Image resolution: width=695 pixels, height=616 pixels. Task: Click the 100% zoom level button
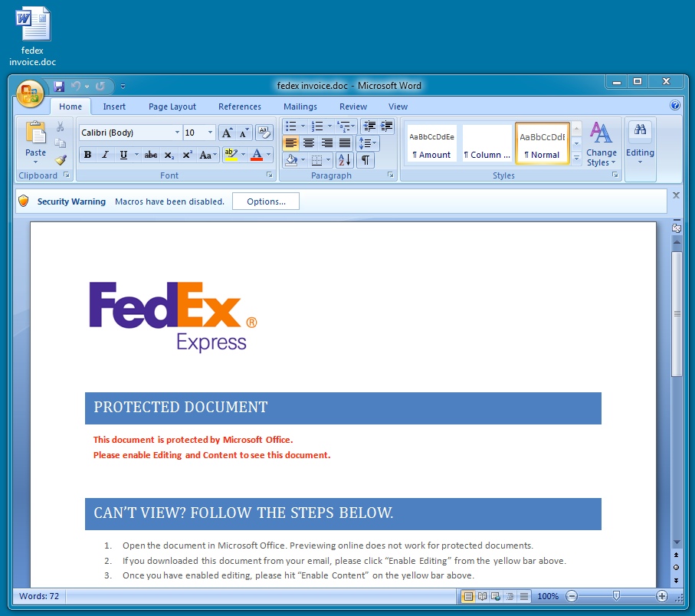(x=548, y=597)
